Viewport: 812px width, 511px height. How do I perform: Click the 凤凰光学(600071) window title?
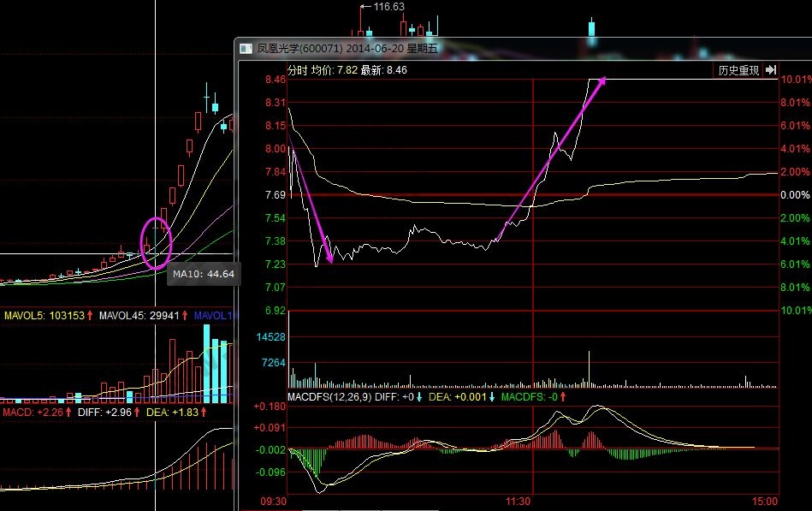299,49
